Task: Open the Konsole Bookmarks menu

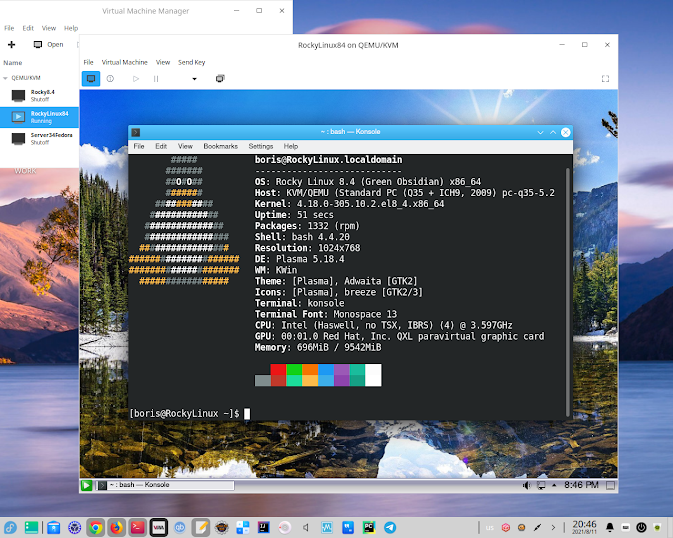Action: tap(220, 146)
